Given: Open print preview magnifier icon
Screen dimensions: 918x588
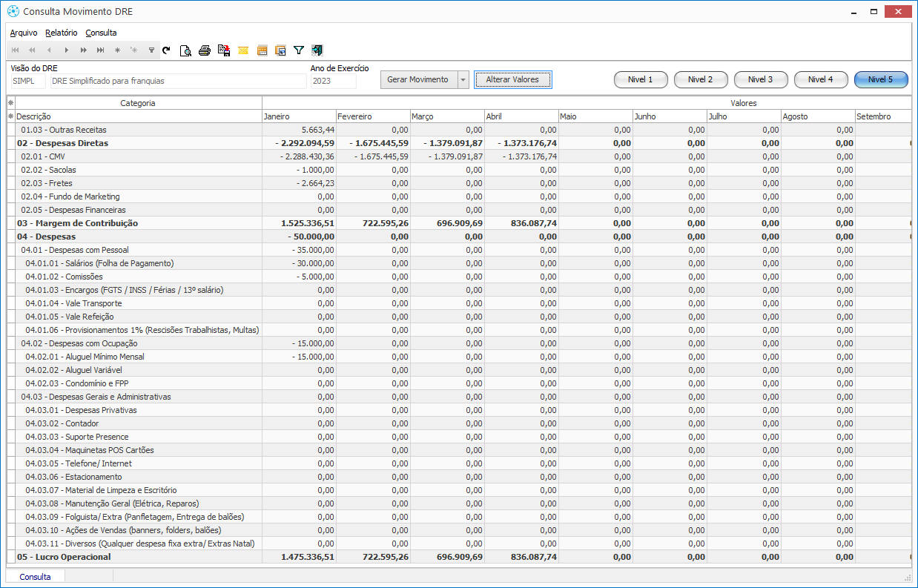Looking at the screenshot, I should click(185, 50).
